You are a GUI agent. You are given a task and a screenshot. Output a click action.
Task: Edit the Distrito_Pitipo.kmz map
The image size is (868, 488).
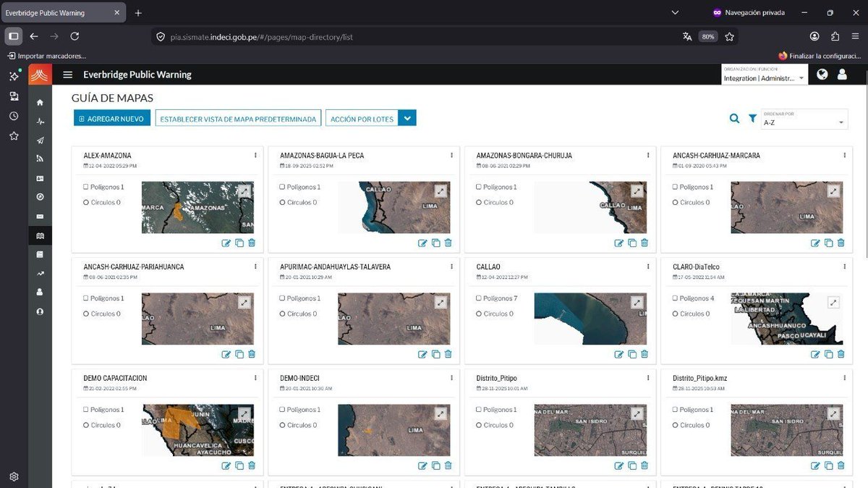(x=815, y=466)
